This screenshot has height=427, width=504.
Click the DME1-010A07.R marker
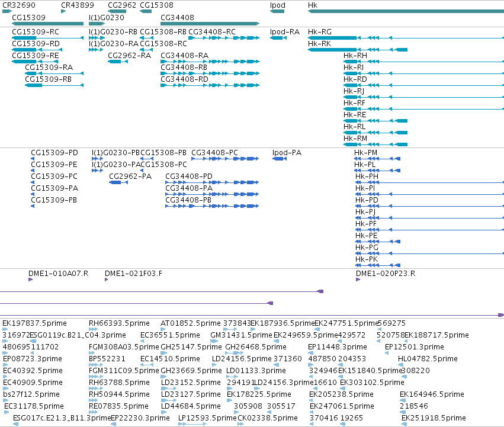31,280
